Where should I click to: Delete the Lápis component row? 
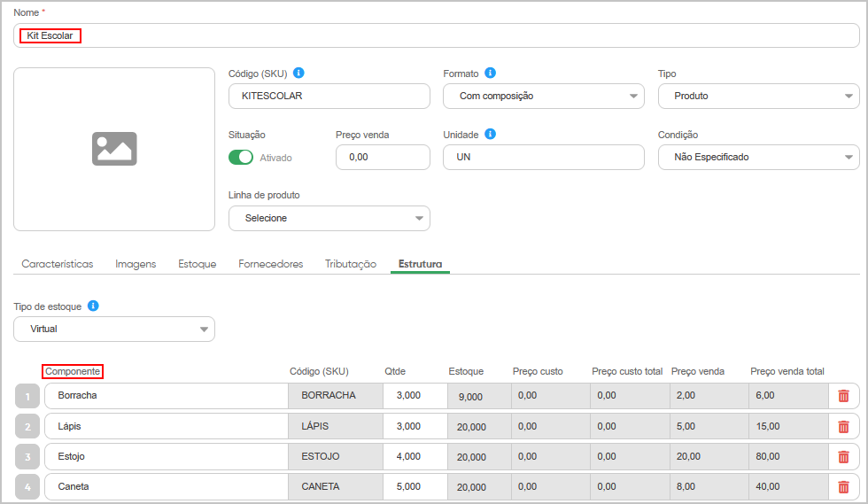click(x=843, y=426)
